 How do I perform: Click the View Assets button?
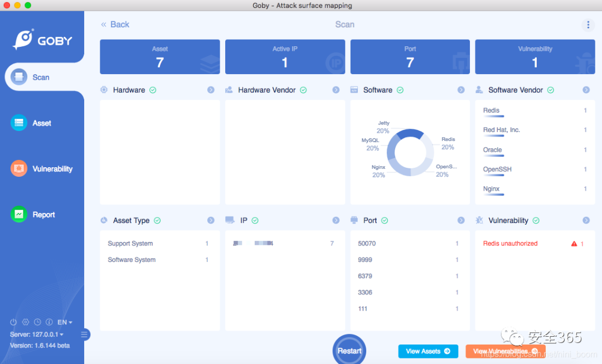coord(428,351)
